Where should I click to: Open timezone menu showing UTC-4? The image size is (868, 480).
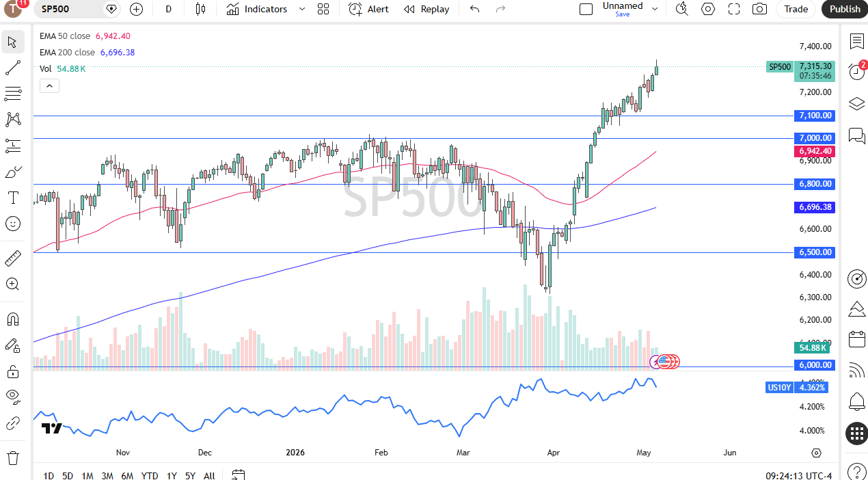point(798,476)
